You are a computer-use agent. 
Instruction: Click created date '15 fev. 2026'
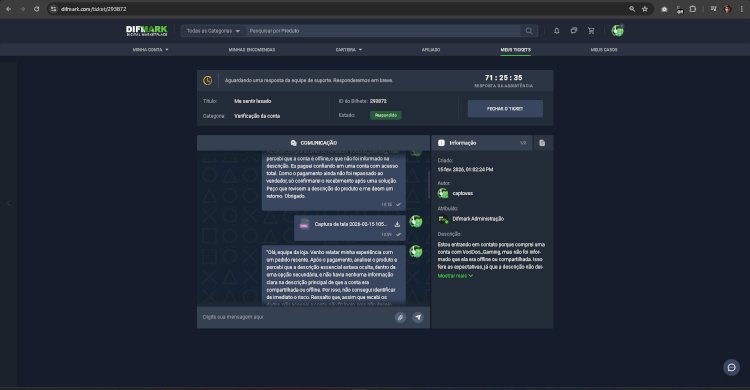(x=465, y=169)
